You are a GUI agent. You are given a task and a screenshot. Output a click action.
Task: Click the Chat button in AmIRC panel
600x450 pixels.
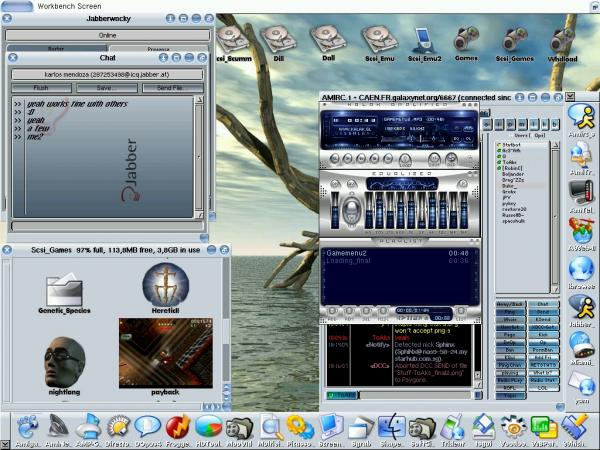(543, 304)
